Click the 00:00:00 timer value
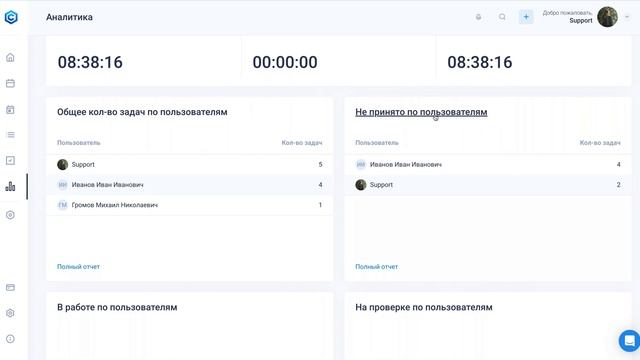Viewport: 640px width, 360px height. click(x=285, y=62)
